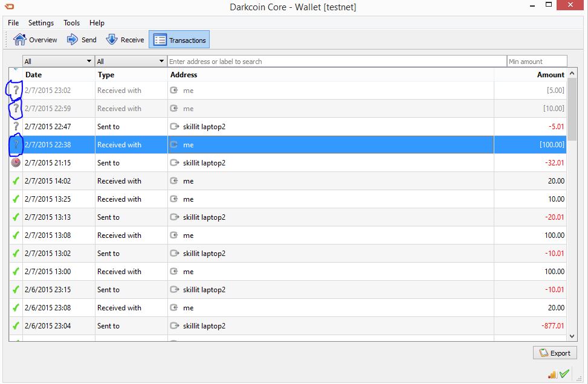Sort transactions by the Date column

click(x=59, y=74)
